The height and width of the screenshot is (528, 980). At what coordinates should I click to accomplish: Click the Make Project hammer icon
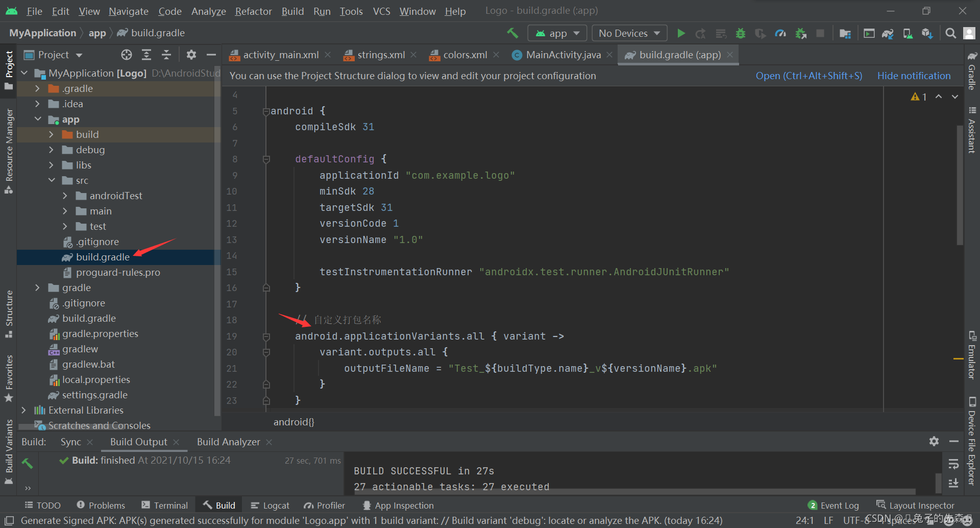[x=512, y=33]
